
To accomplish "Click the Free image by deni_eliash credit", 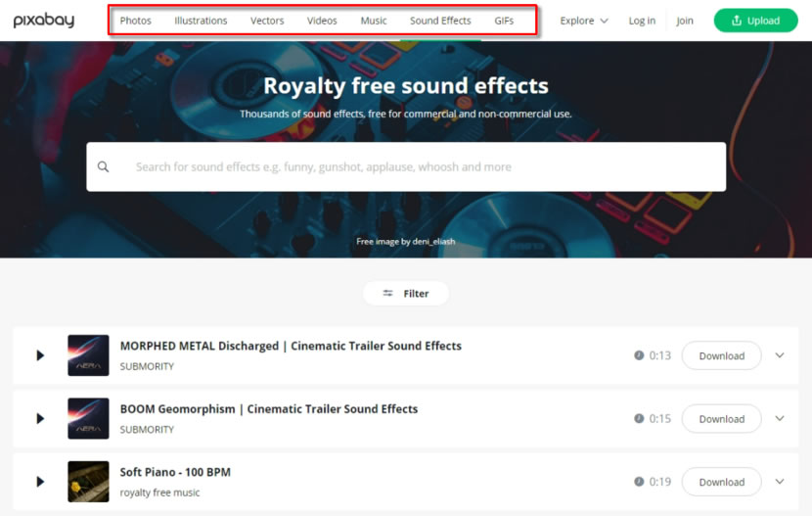I will [406, 242].
